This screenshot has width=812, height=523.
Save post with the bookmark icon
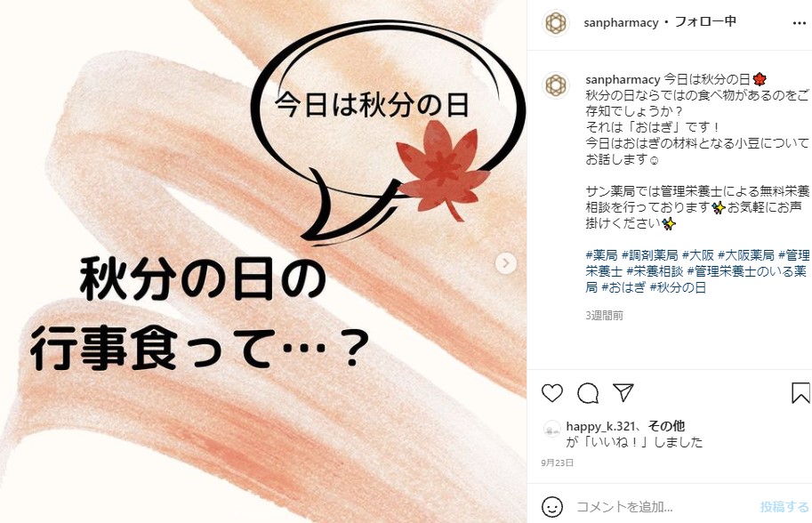(x=800, y=392)
